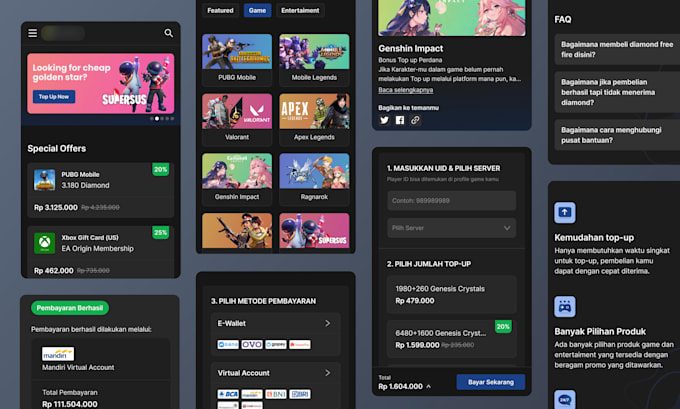This screenshot has height=409, width=680.
Task: Share via the Facebook icon
Action: pos(400,120)
